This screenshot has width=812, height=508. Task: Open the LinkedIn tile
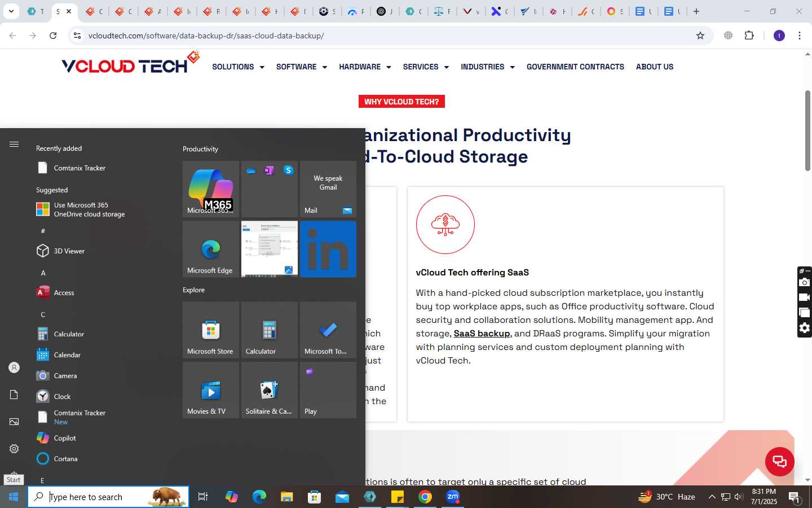pos(328,249)
